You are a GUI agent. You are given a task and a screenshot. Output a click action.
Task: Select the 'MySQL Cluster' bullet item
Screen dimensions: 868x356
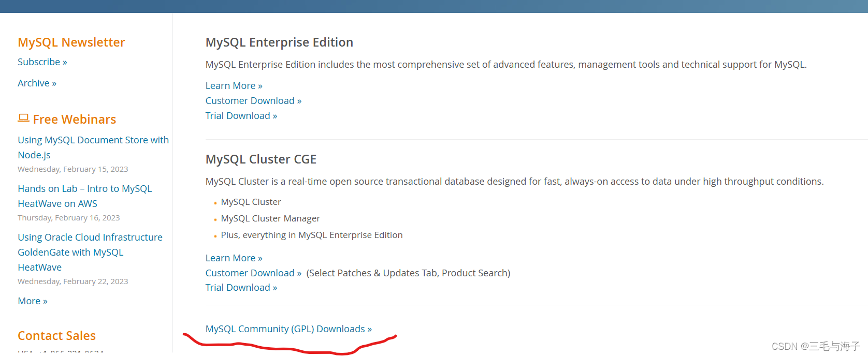coord(251,202)
